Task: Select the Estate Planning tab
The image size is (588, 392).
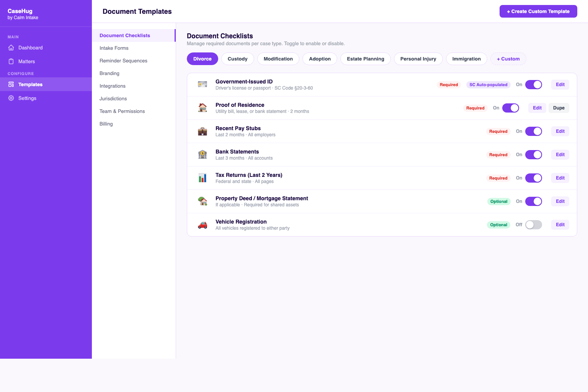Action: click(x=365, y=59)
